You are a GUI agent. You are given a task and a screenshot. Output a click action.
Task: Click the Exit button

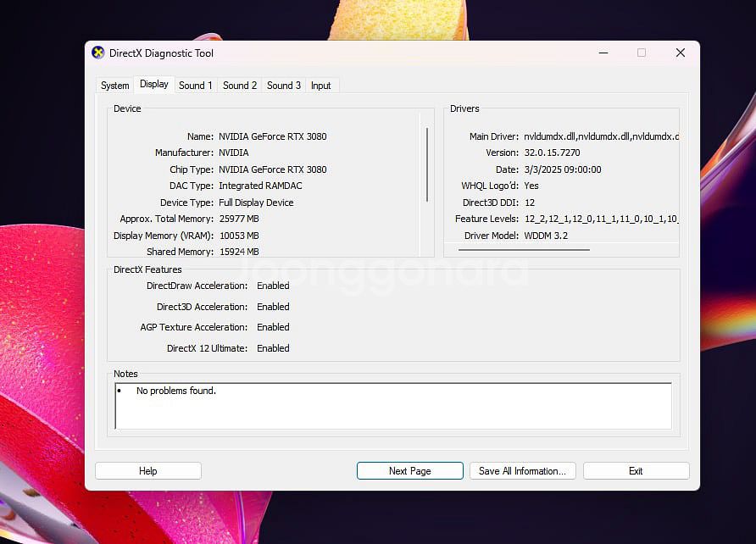[636, 471]
